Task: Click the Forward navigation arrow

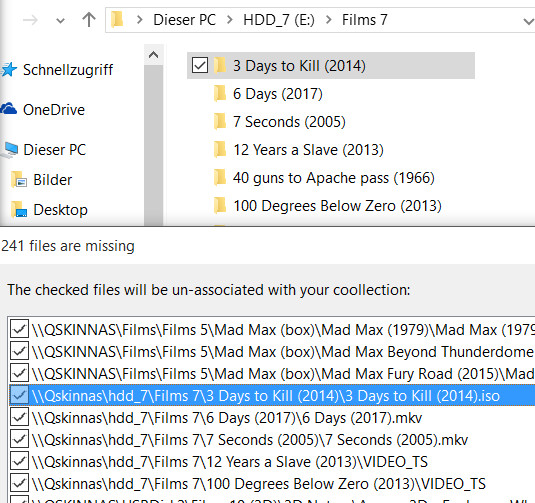Action: point(30,20)
